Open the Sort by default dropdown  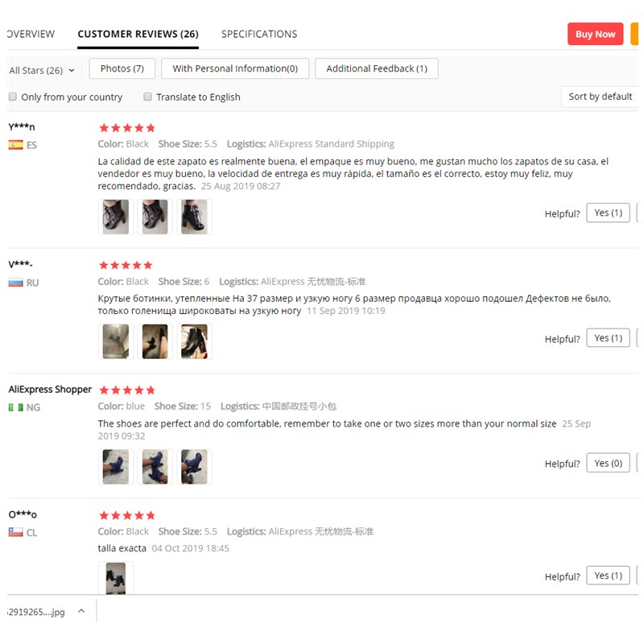(600, 97)
